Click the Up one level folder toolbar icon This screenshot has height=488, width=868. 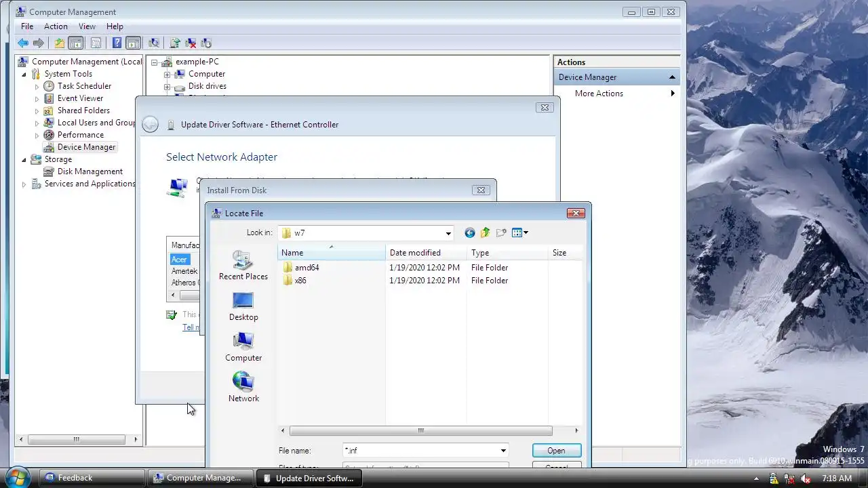(x=60, y=43)
